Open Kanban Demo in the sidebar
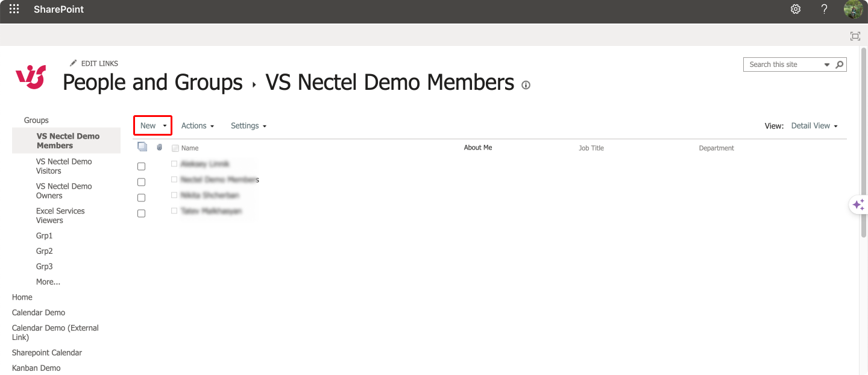Viewport: 868px width, 375px height. click(36, 368)
